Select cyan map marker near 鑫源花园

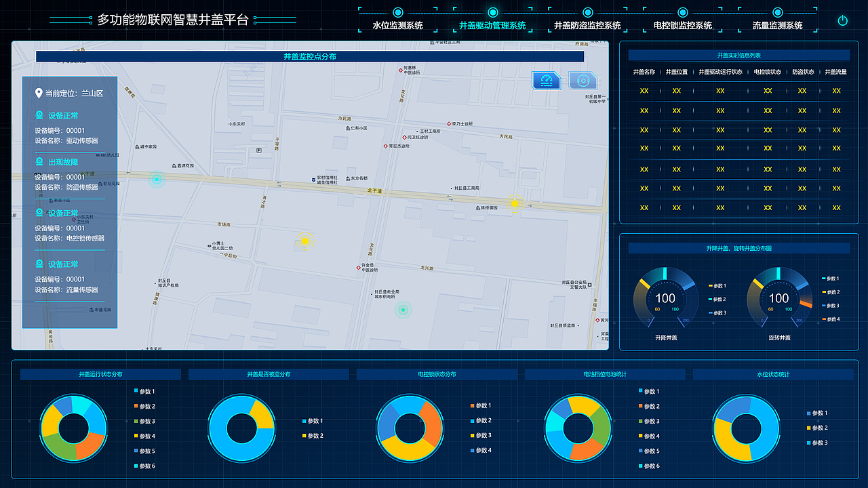[157, 180]
